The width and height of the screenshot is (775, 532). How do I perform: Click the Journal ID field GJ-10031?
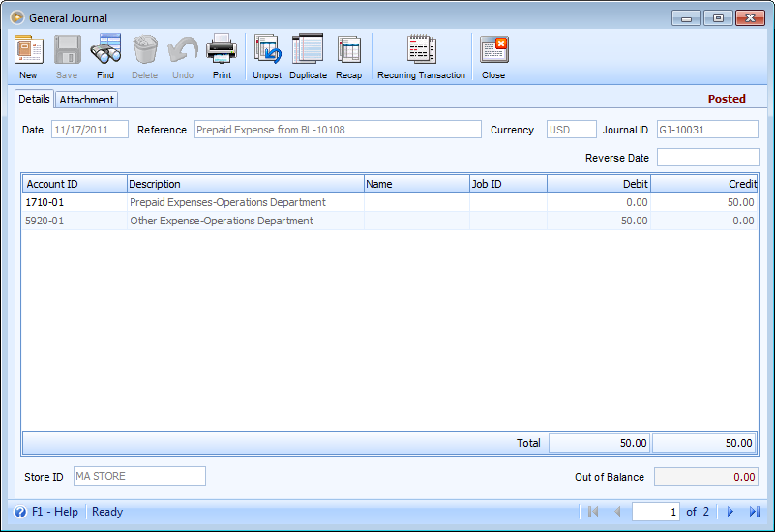707,130
